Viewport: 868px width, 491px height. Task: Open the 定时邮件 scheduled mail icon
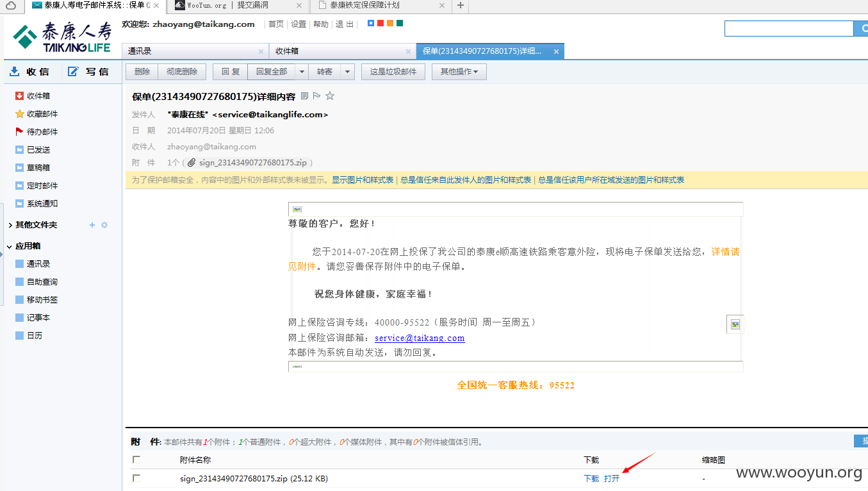pyautogui.click(x=19, y=186)
